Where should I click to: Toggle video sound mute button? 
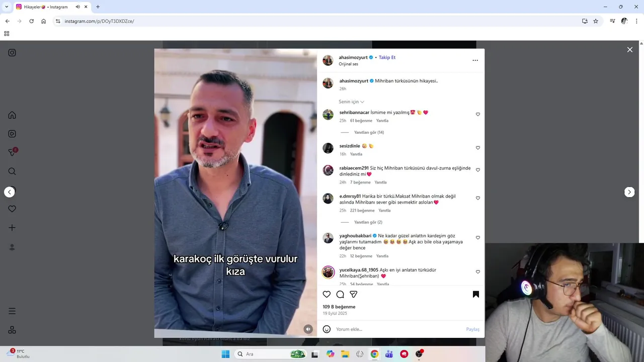(x=308, y=329)
